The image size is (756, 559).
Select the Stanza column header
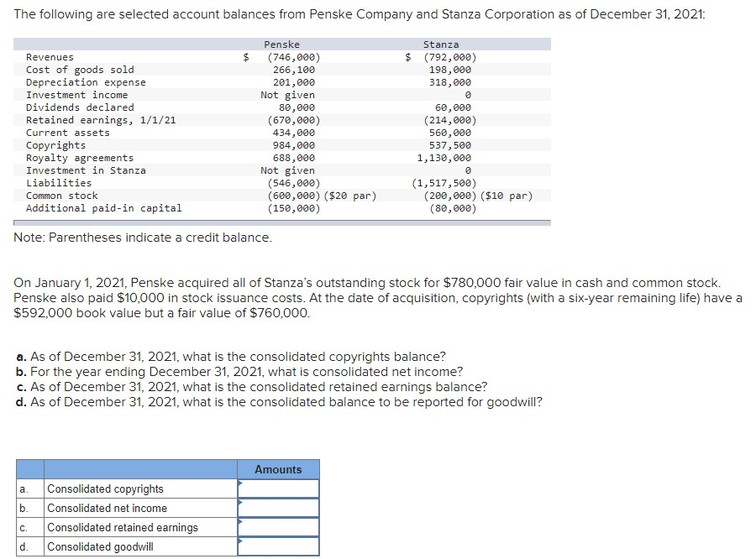click(443, 44)
